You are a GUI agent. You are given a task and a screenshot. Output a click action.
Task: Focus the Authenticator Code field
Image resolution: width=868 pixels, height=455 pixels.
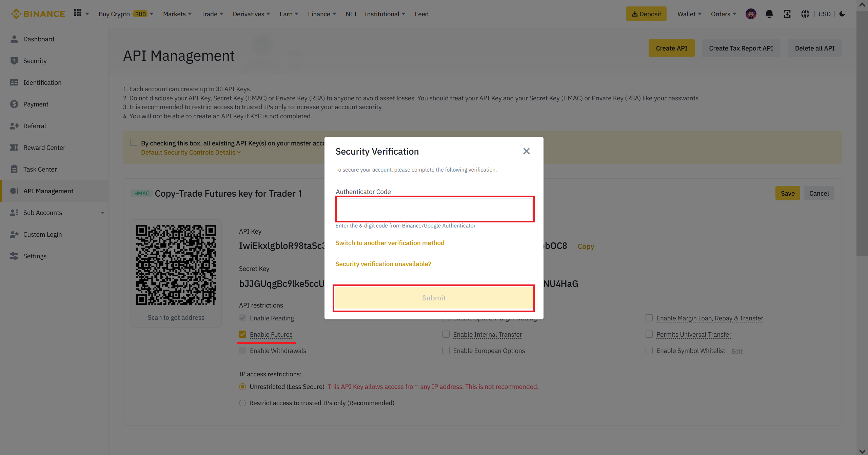pyautogui.click(x=435, y=209)
